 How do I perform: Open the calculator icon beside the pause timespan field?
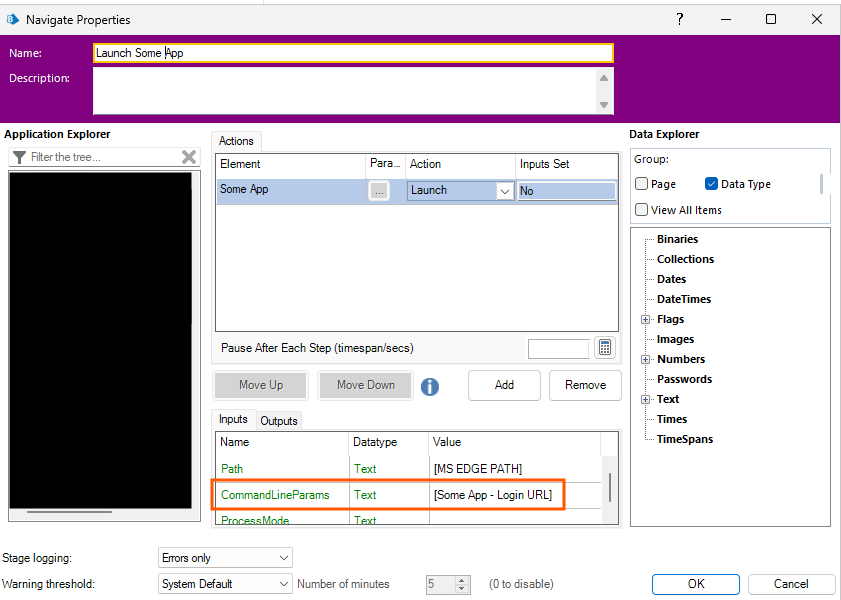605,347
